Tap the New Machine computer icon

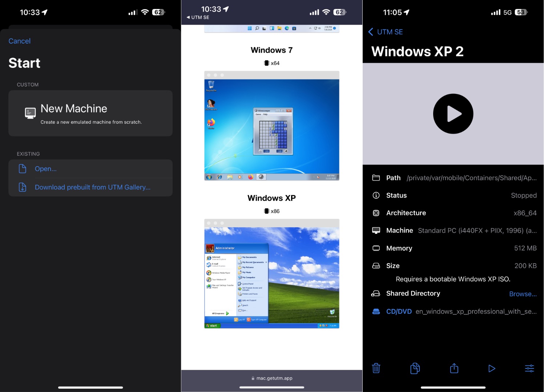30,113
